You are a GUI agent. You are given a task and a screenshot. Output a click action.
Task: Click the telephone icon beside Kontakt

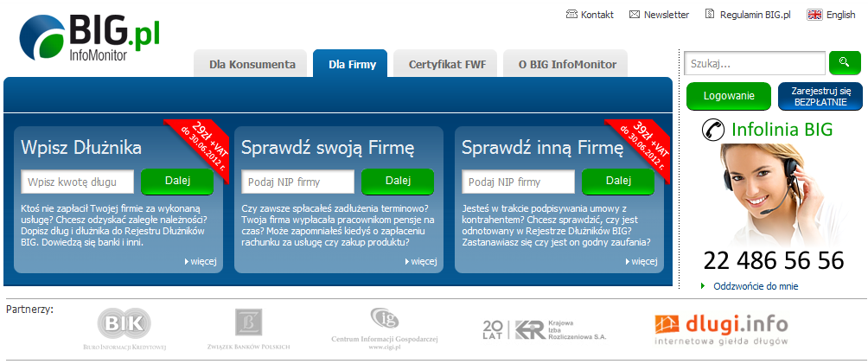(571, 15)
